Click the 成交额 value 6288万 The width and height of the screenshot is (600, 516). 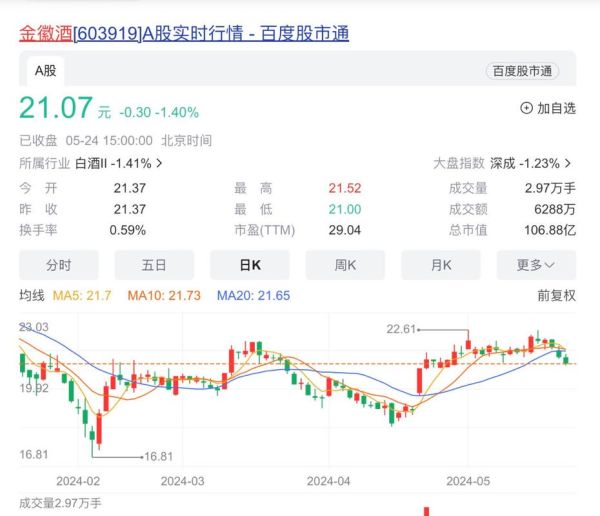click(555, 209)
